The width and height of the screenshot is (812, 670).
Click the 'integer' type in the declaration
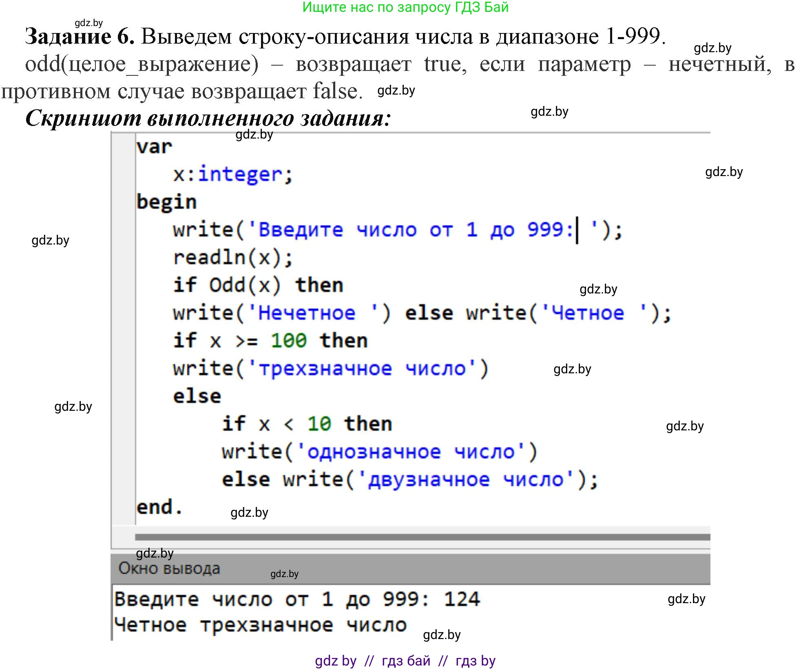click(240, 174)
